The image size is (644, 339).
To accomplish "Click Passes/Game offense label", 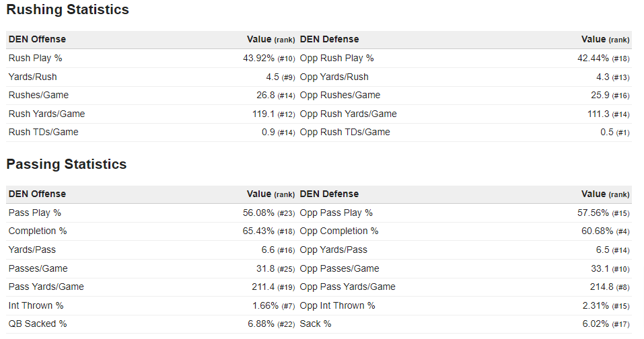I will (38, 268).
